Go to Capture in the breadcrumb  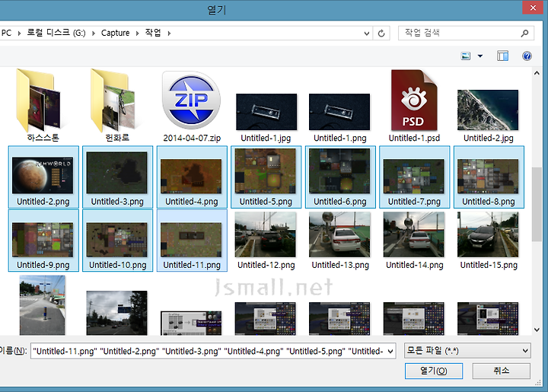pos(116,33)
